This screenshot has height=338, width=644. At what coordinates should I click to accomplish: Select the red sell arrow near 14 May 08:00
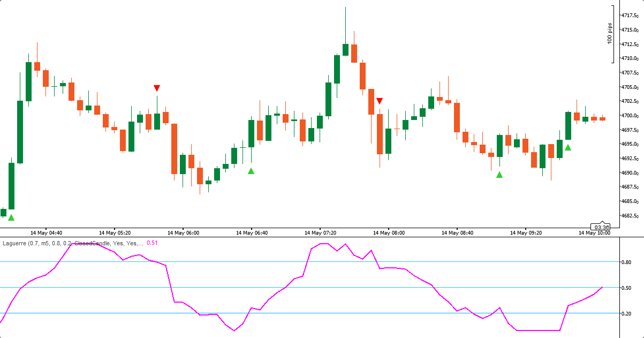coord(380,101)
